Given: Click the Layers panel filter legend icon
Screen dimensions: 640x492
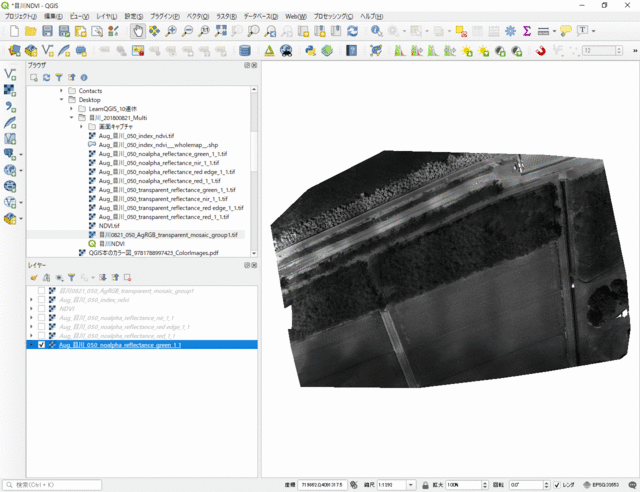Looking at the screenshot, I should click(x=71, y=278).
